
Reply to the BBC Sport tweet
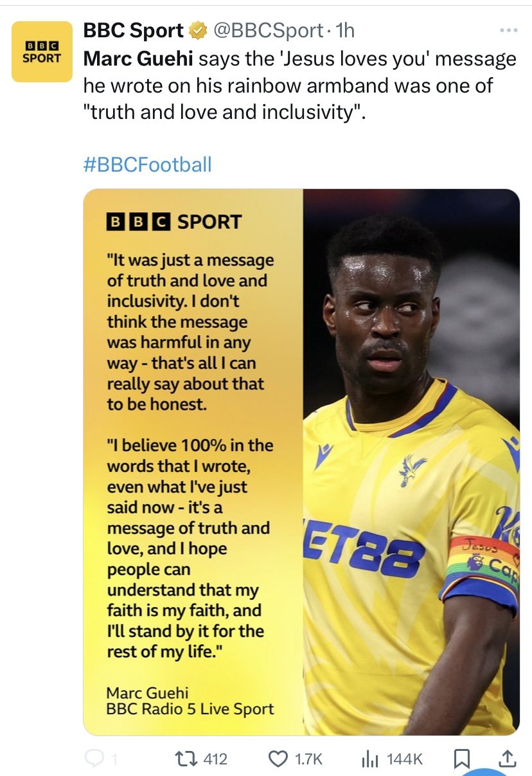(x=95, y=759)
